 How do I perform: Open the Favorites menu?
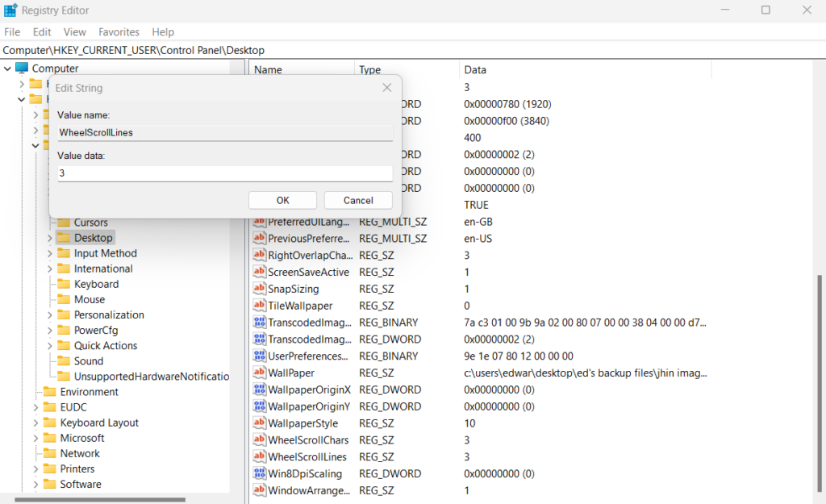tap(119, 32)
